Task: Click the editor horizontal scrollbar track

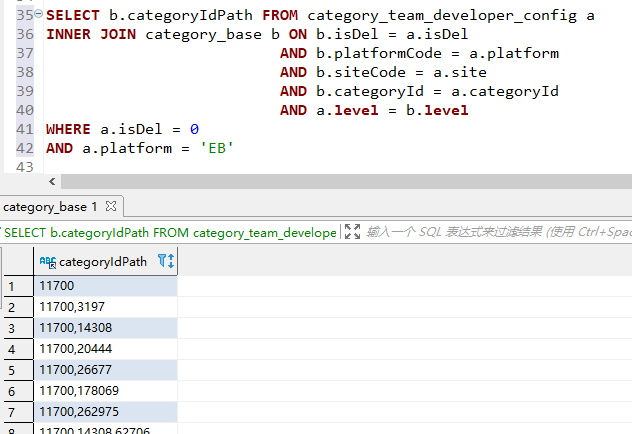Action: [346, 181]
